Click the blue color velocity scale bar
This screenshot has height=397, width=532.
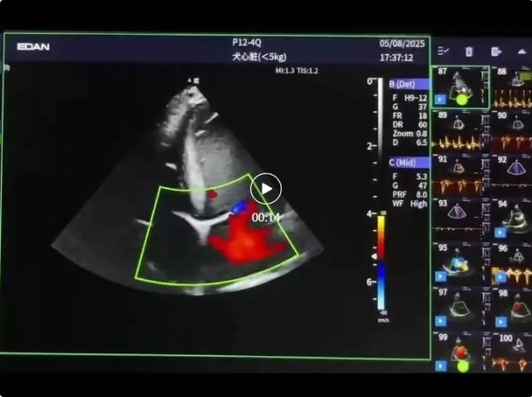tap(381, 286)
